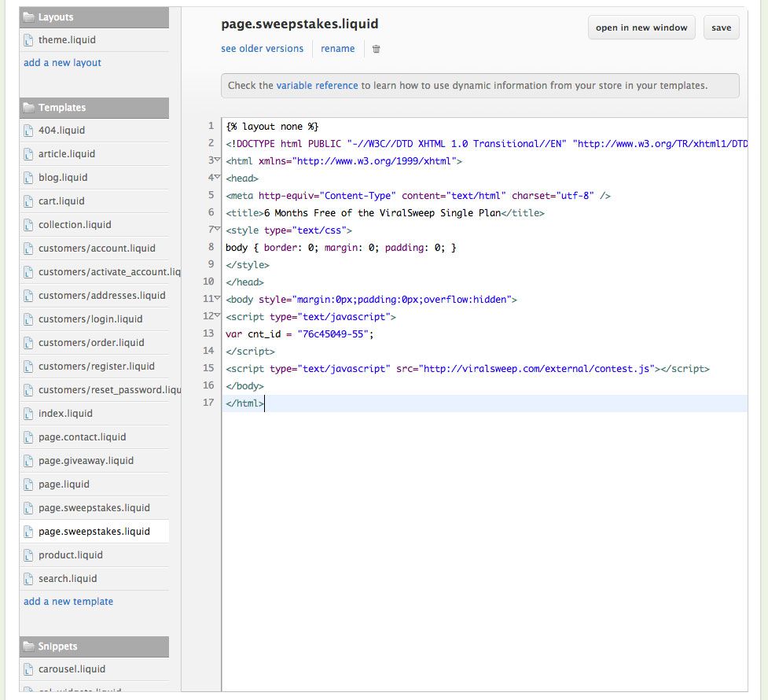768x700 pixels.
Task: Click the file icon beside customers/register.liquid
Action: (28, 367)
